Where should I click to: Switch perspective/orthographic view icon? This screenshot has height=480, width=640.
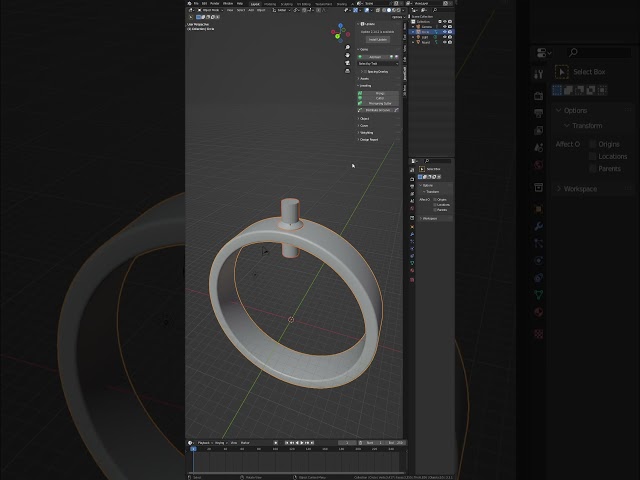pyautogui.click(x=347, y=71)
